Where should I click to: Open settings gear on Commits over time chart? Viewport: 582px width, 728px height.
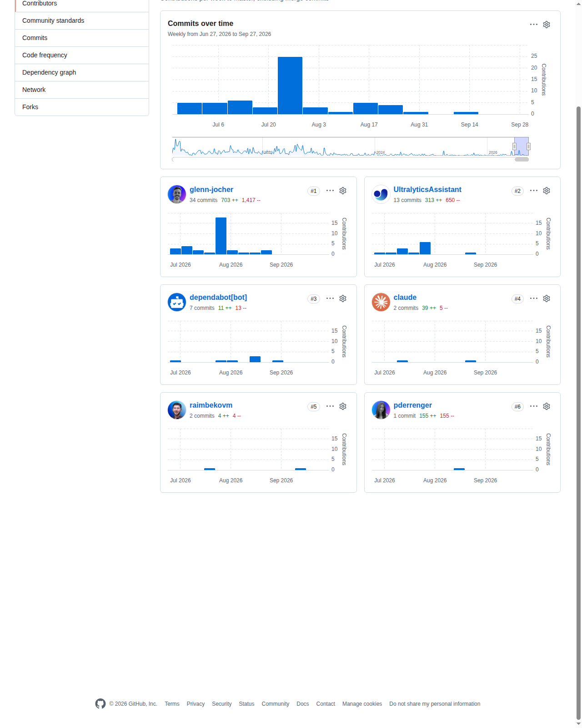click(x=547, y=25)
